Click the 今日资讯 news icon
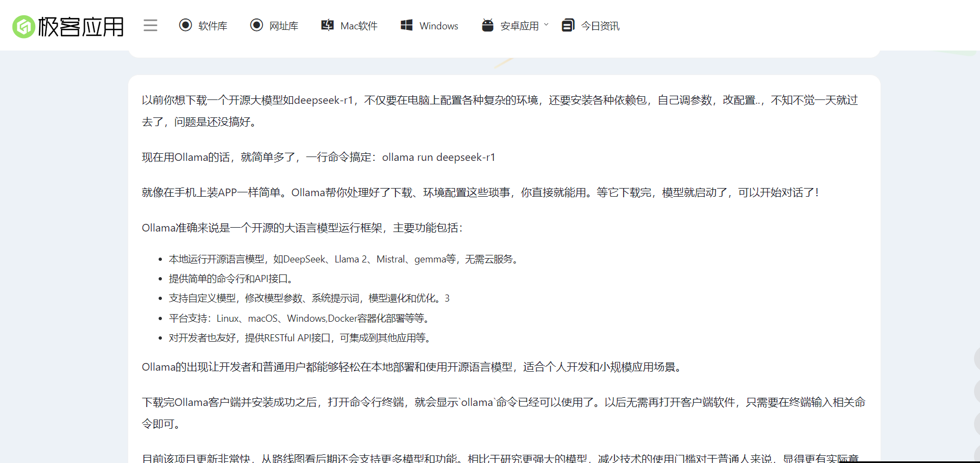 point(568,25)
